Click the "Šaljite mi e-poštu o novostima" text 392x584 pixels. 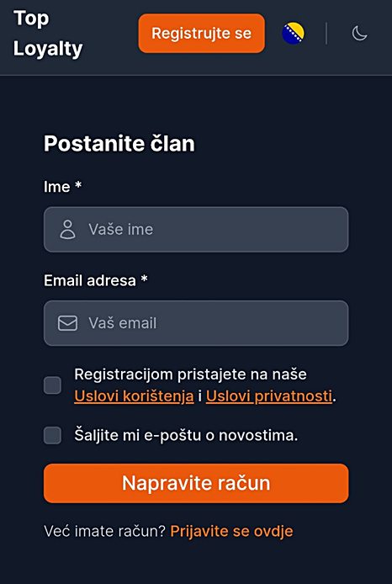(x=186, y=435)
